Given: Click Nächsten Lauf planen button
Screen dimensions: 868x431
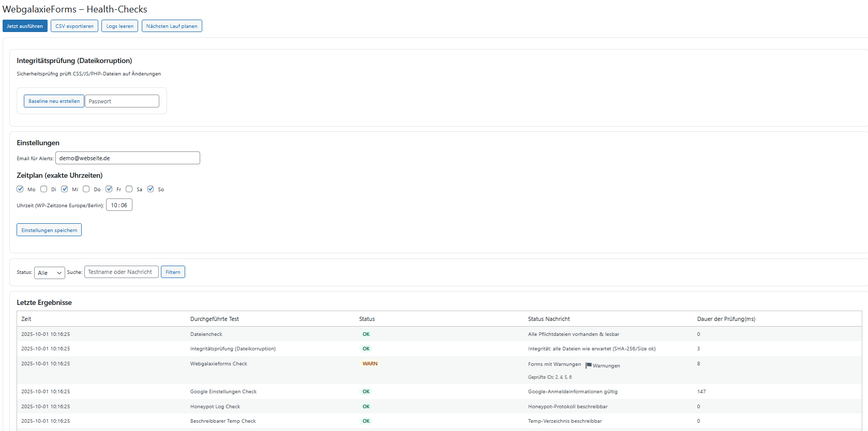Looking at the screenshot, I should pos(172,26).
